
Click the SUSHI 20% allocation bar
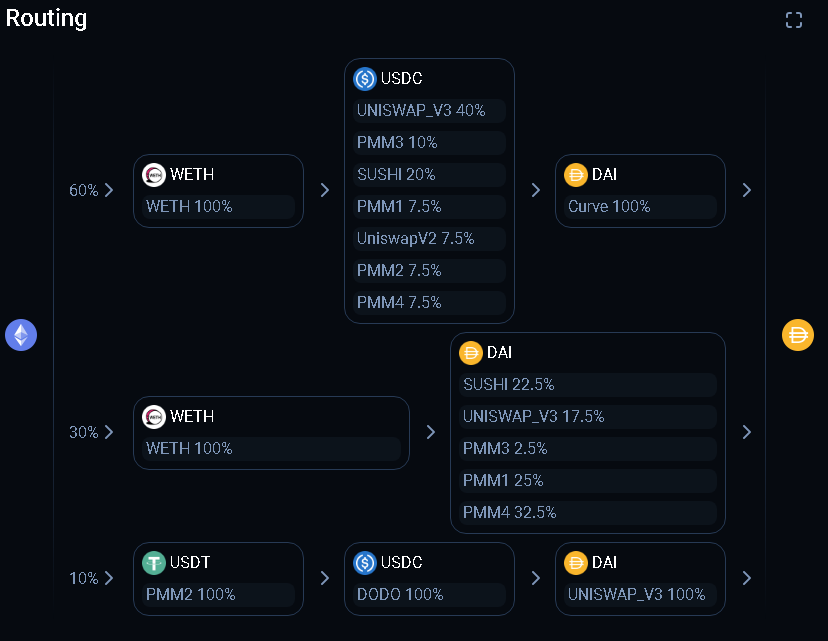click(x=429, y=174)
